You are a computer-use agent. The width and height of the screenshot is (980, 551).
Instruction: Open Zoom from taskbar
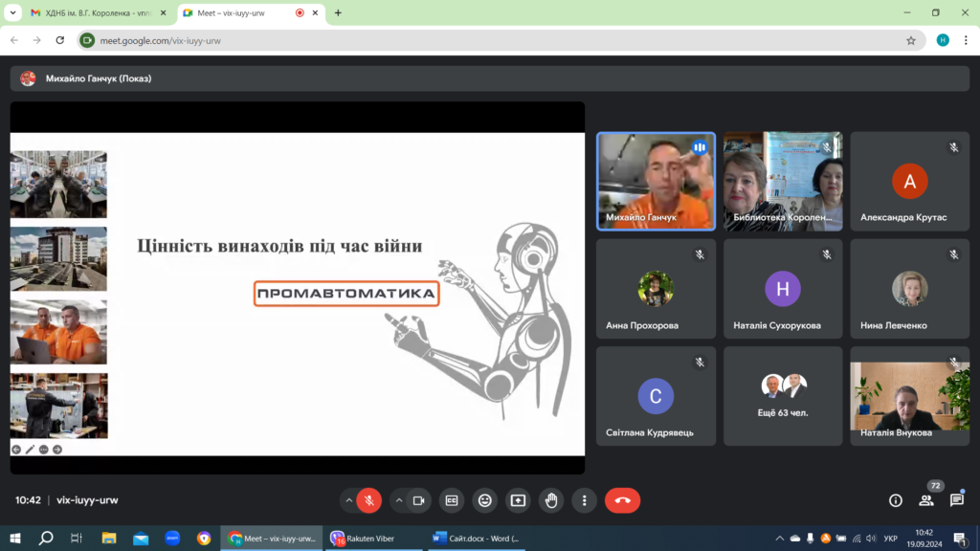[172, 538]
